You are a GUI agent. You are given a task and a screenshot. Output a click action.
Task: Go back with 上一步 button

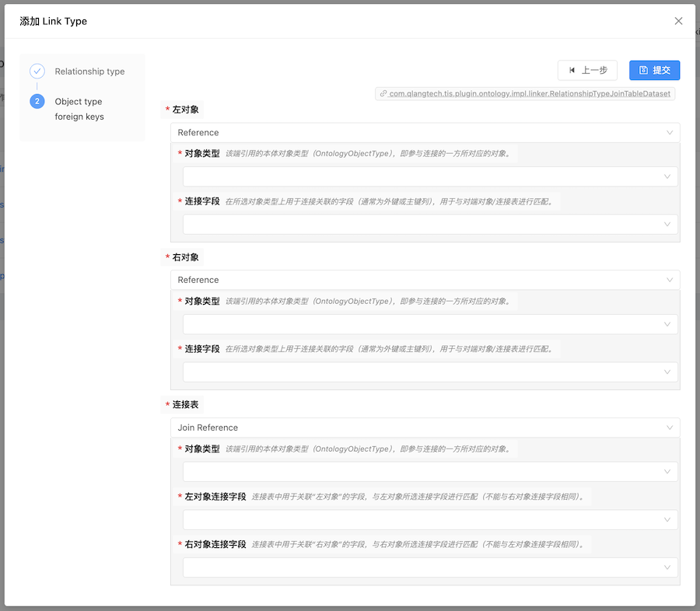click(x=587, y=70)
